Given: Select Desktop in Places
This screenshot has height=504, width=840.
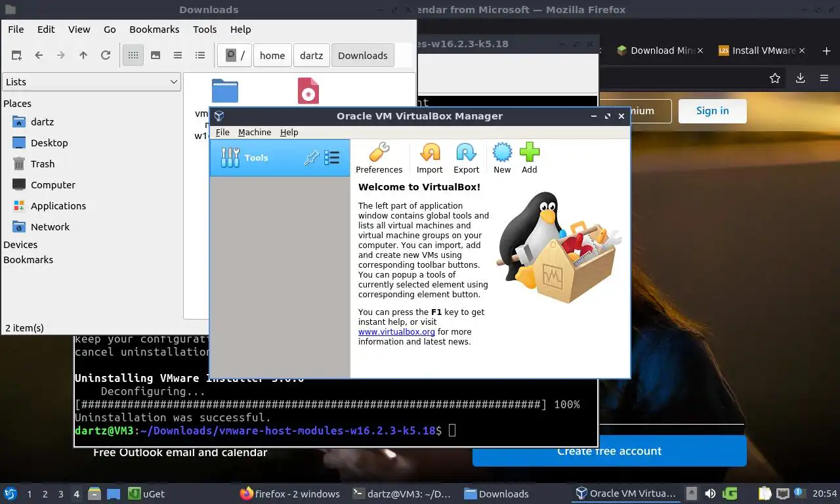Looking at the screenshot, I should pos(49,143).
